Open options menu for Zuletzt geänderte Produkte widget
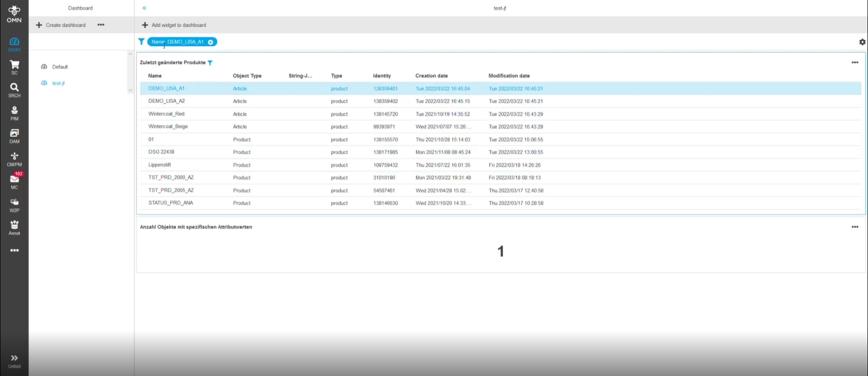 854,63
